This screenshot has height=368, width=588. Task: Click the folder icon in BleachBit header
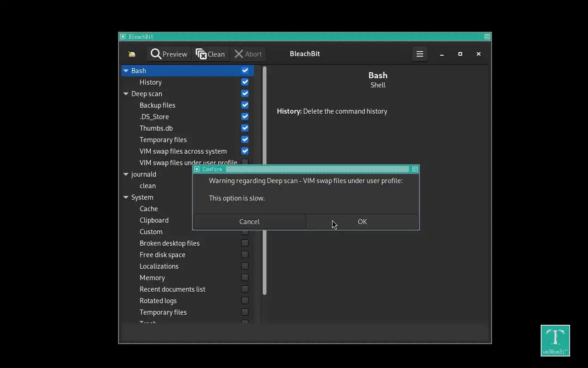coord(132,54)
